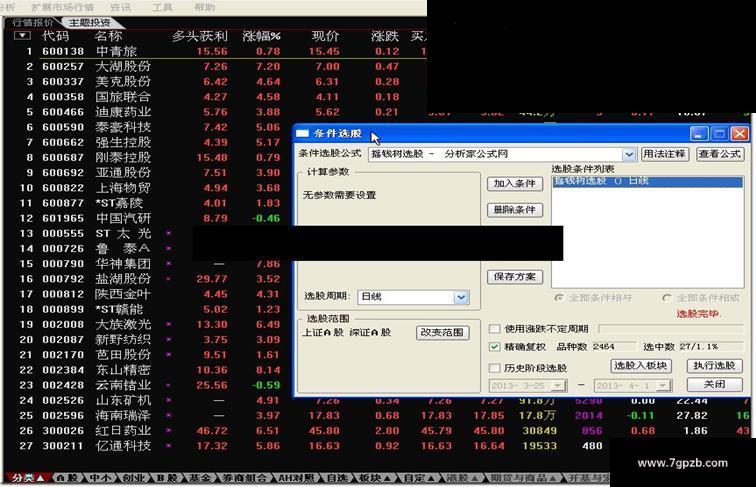Open the 帮助 menu
The height and width of the screenshot is (487, 756).
pyautogui.click(x=205, y=7)
